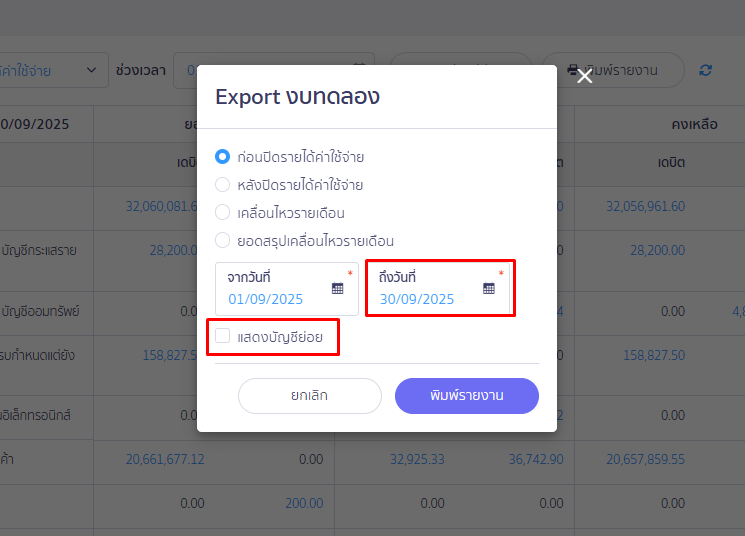This screenshot has height=536, width=745.
Task: Click background toolbar พิมพ์รายงาน button
Action: click(x=613, y=70)
